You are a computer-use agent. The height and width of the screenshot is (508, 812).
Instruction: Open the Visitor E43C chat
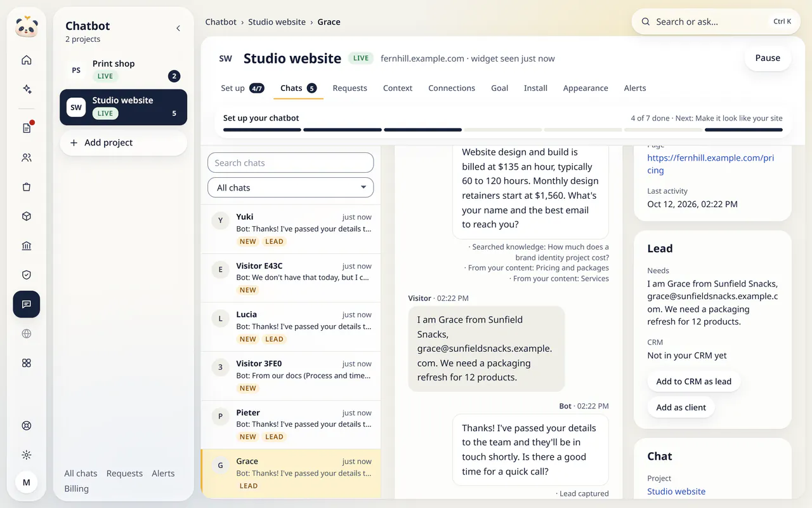[x=291, y=278]
